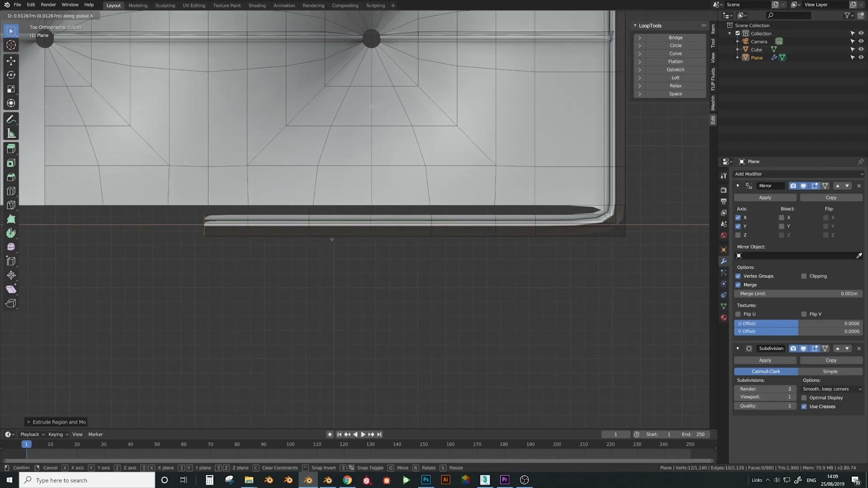Viewport: 868px width, 488px height.
Task: Play the animation forward
Action: 363,435
